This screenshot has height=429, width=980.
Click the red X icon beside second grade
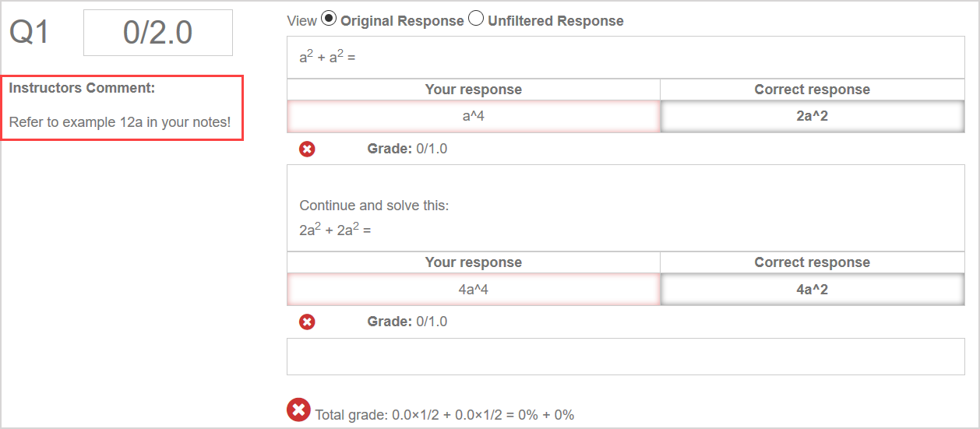[x=308, y=322]
